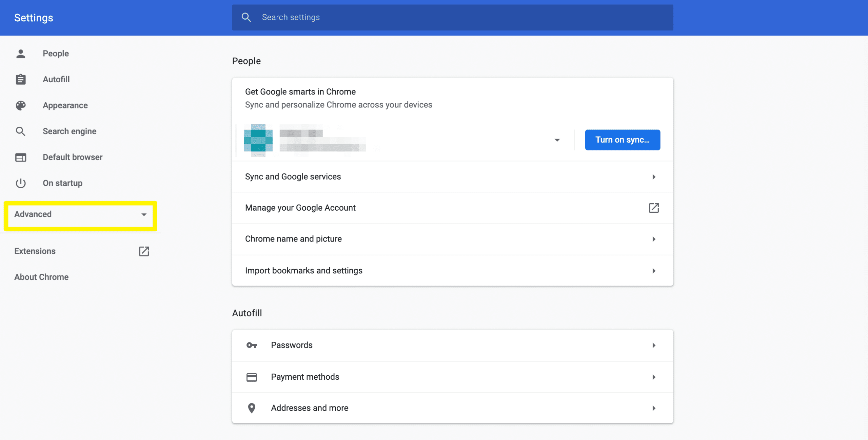Expand the Advanced settings section
The image size is (868, 440).
(80, 214)
